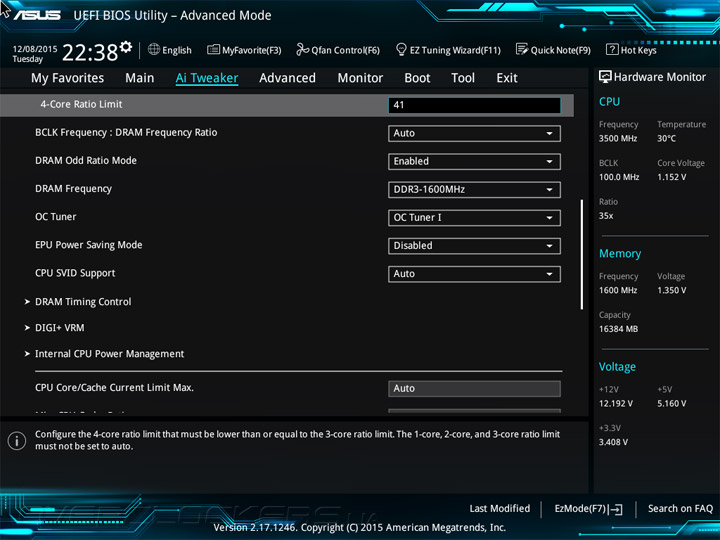The width and height of the screenshot is (720, 540).
Task: Click the BCLK 100.0 MHz value
Action: tap(619, 177)
